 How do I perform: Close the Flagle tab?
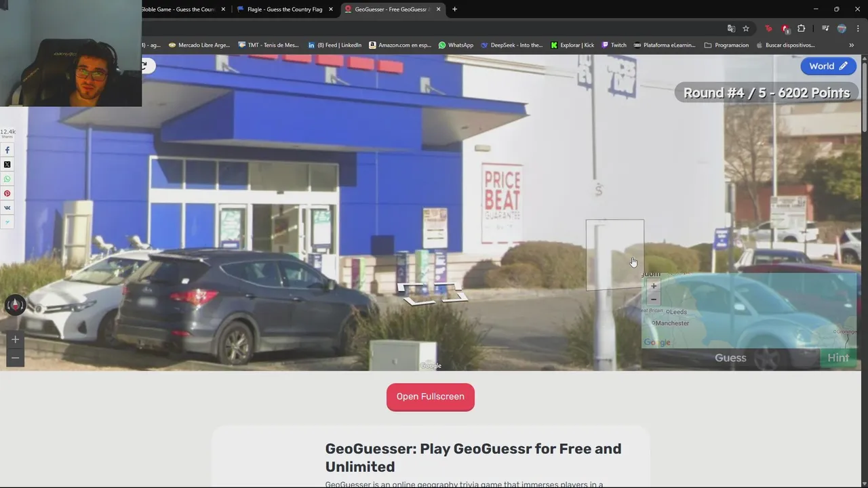point(331,9)
